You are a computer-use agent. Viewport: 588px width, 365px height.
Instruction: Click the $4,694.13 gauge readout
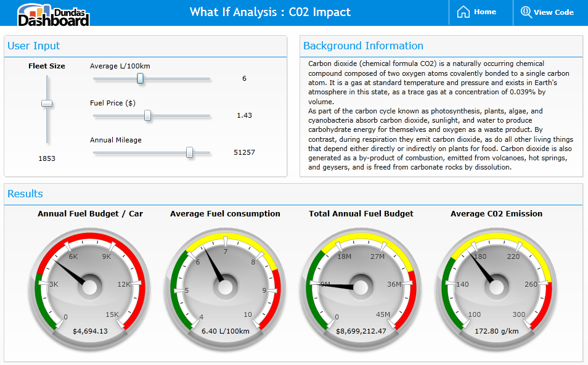click(x=90, y=331)
